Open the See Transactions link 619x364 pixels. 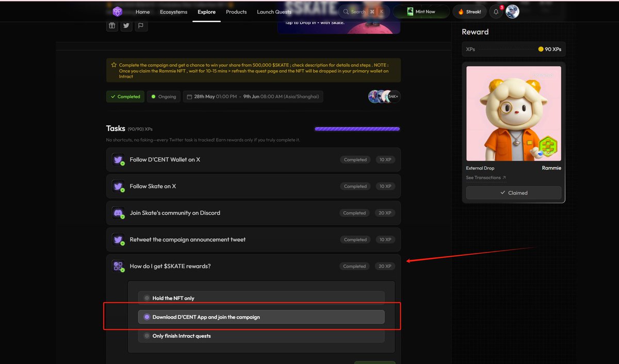pos(486,178)
